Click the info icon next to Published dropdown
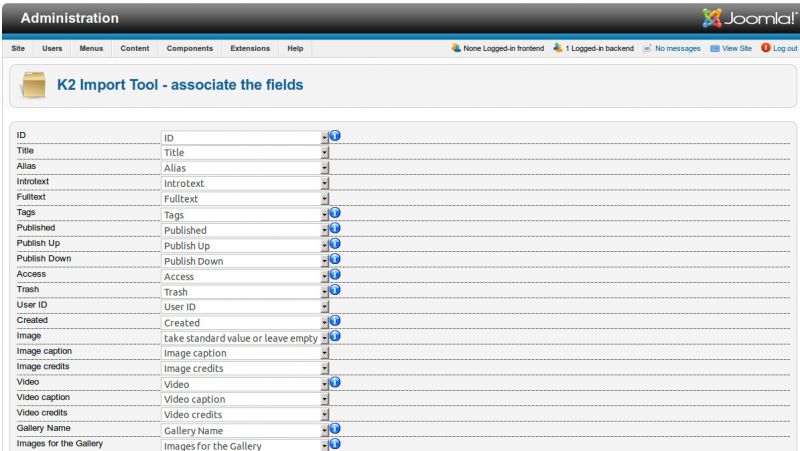 [x=335, y=228]
